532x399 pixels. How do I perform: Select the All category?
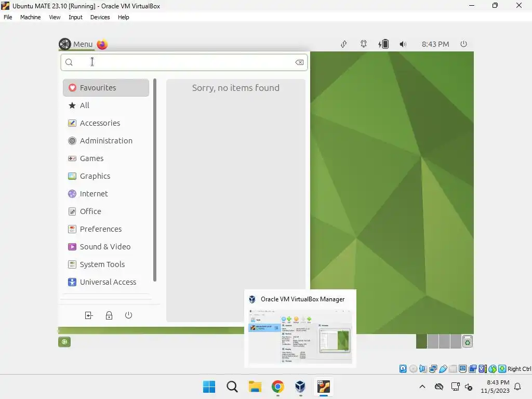pos(106,105)
